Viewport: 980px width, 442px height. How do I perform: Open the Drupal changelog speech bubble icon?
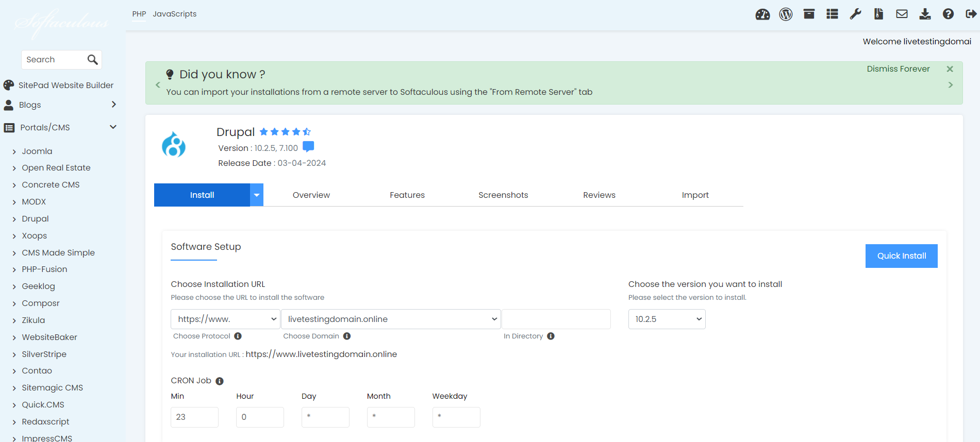point(308,147)
